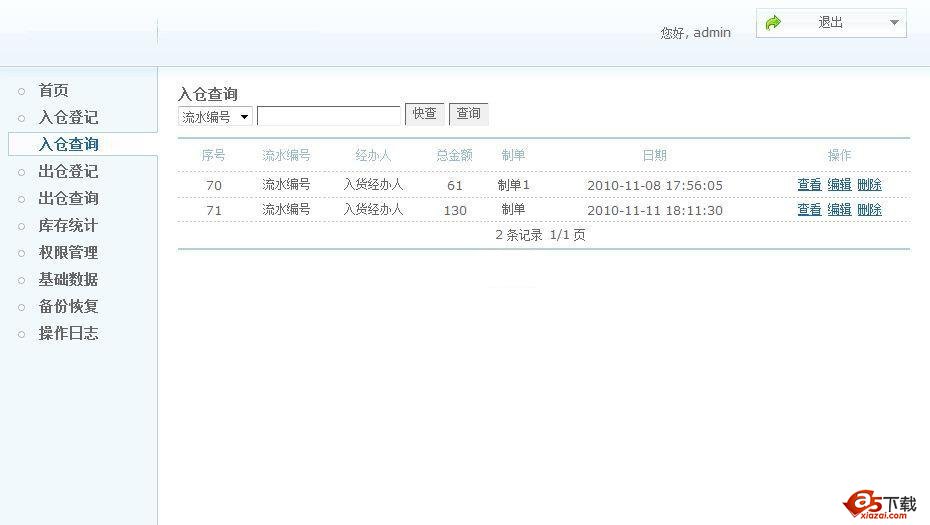930x525 pixels.
Task: Select 入仓查询 sidebar item
Action: pos(68,144)
